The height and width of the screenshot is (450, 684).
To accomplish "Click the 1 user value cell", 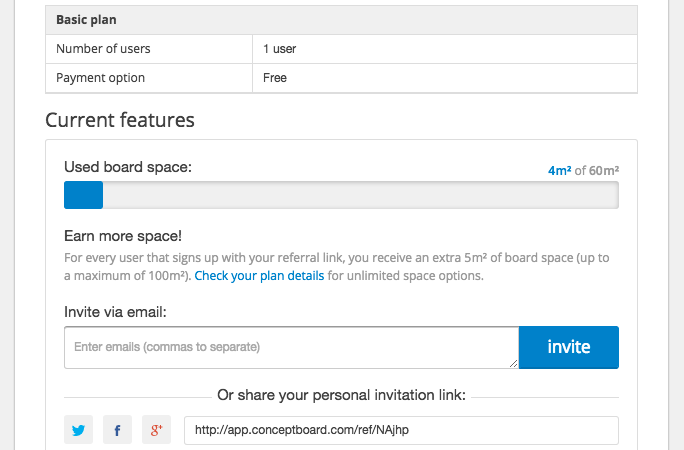I will 445,49.
